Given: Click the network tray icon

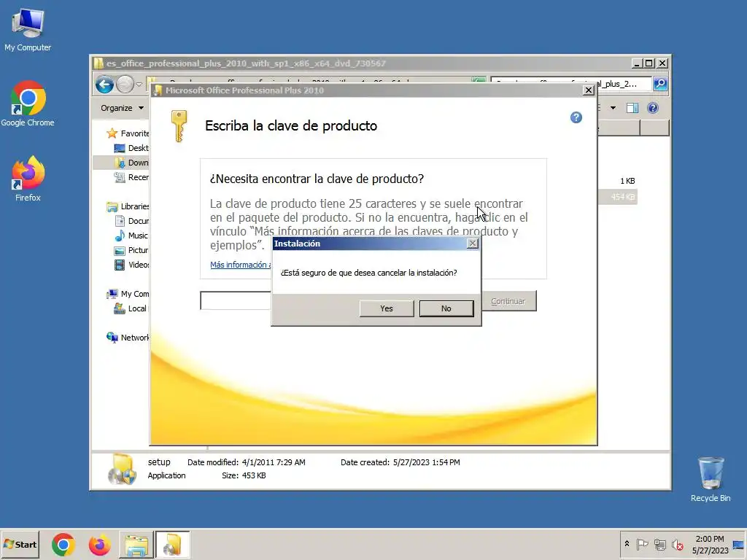Looking at the screenshot, I should (659, 544).
